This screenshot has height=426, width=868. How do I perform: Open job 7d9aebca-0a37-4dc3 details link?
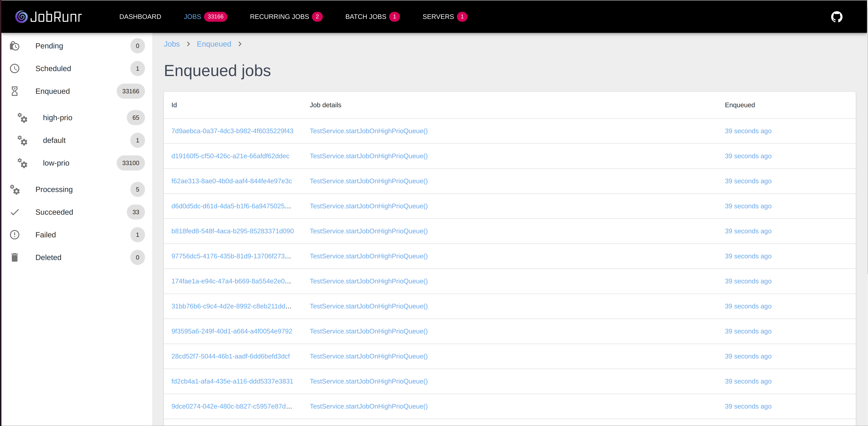[232, 131]
